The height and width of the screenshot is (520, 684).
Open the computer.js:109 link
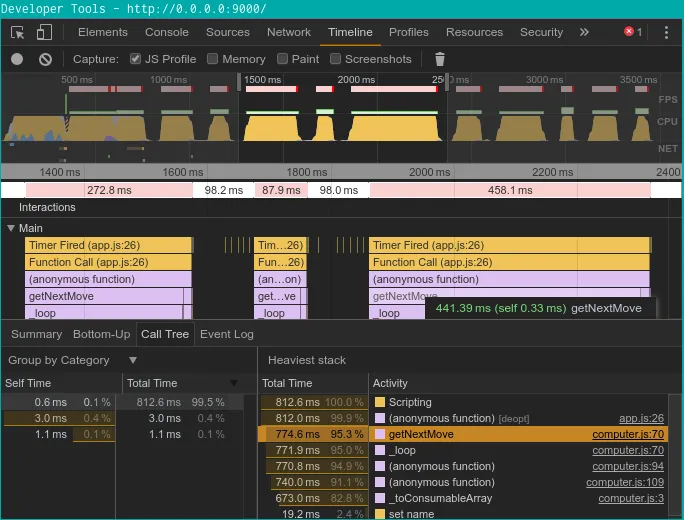tap(625, 482)
